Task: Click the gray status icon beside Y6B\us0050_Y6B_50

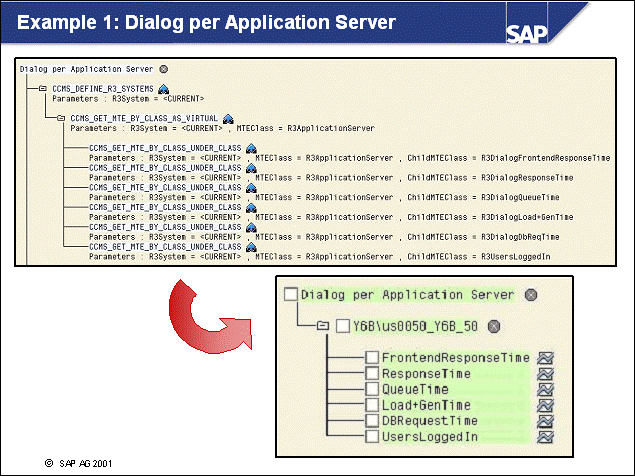Action: coord(494,327)
